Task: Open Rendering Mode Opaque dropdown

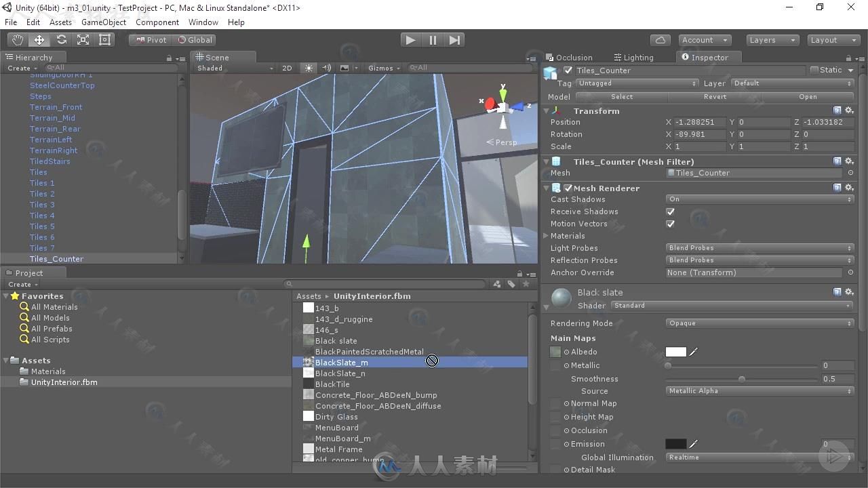Action: (759, 323)
